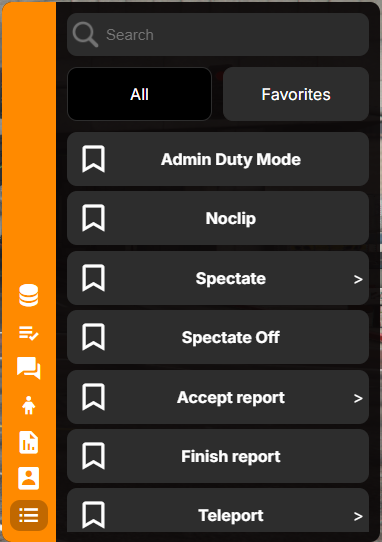Toggle bookmark on Spectate Off entry
Image resolution: width=382 pixels, height=542 pixels.
click(x=93, y=337)
